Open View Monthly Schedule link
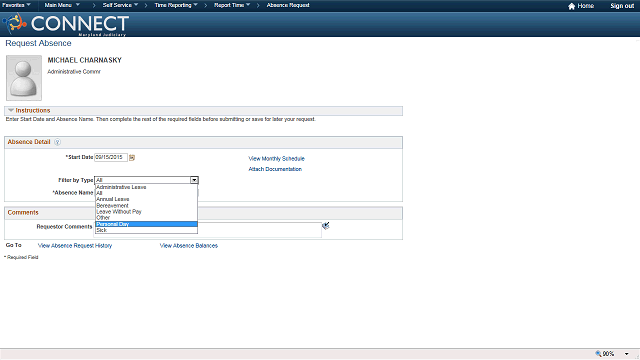Image resolution: width=640 pixels, height=360 pixels. point(276,158)
